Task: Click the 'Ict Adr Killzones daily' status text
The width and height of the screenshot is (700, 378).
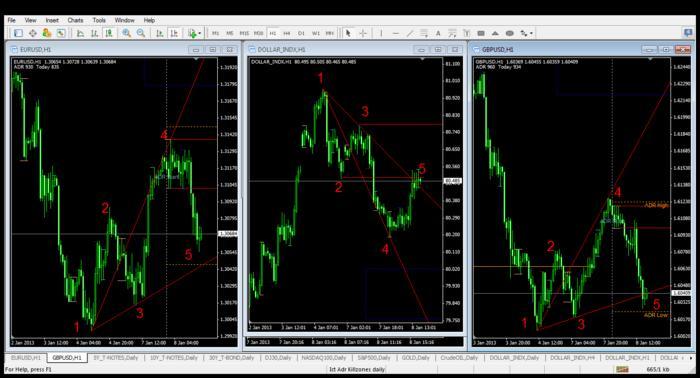Action: pyautogui.click(x=357, y=369)
